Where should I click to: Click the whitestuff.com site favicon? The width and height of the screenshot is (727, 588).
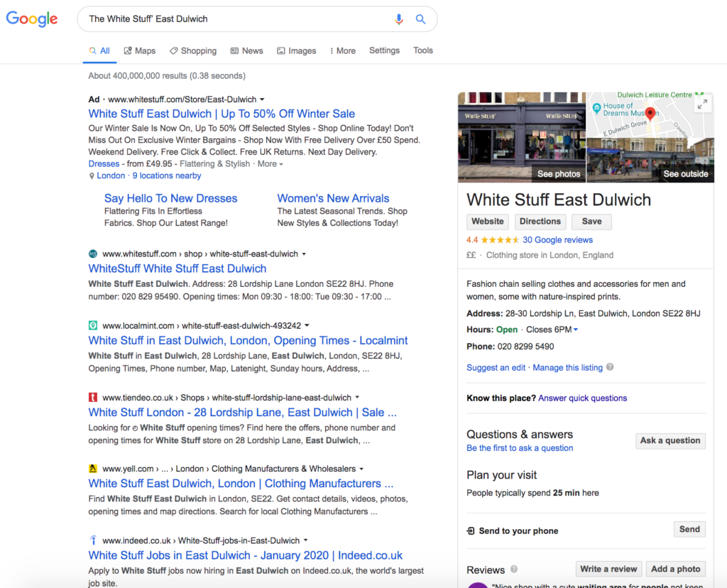coord(93,254)
